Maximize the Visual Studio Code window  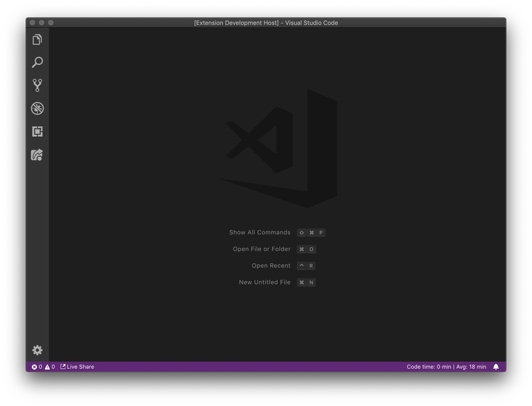pos(51,23)
